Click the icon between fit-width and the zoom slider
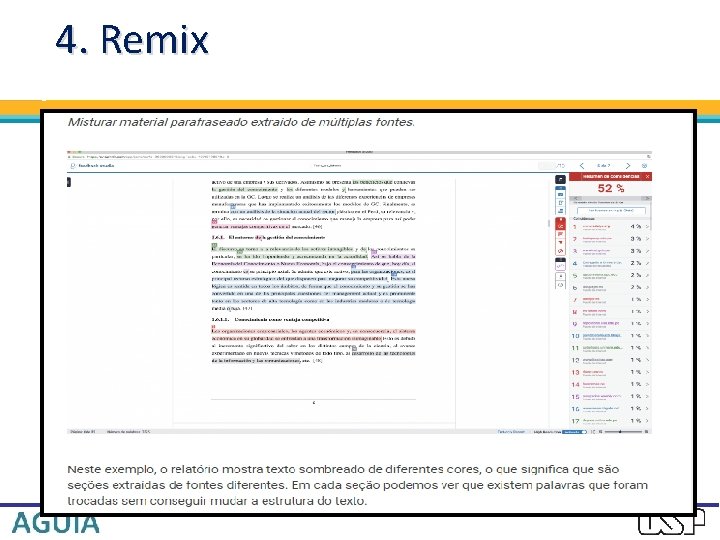This screenshot has height=540, width=720. click(600, 432)
